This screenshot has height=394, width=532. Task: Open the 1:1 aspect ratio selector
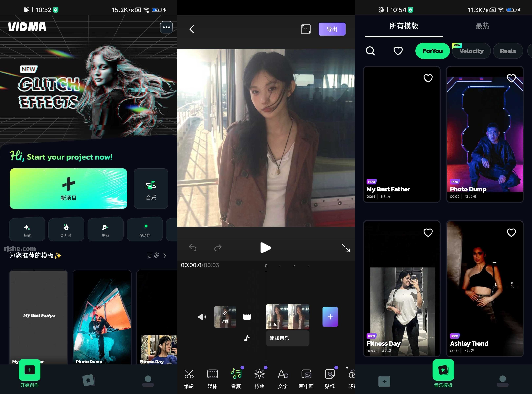pos(306,29)
